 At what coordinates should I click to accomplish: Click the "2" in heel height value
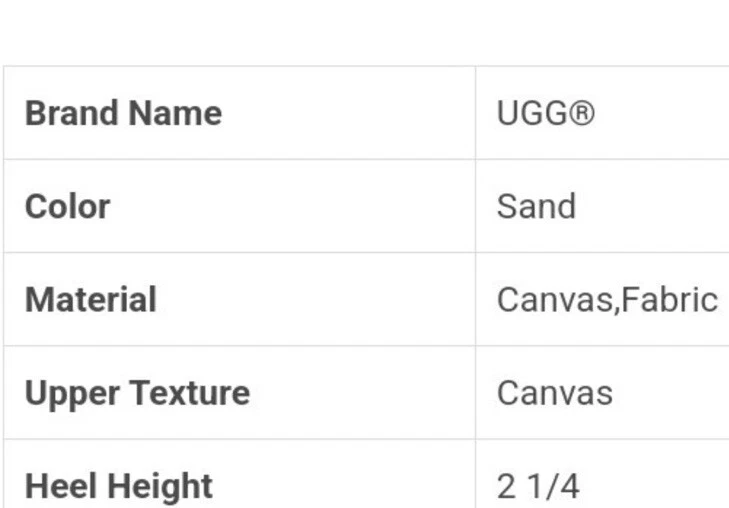(506, 487)
